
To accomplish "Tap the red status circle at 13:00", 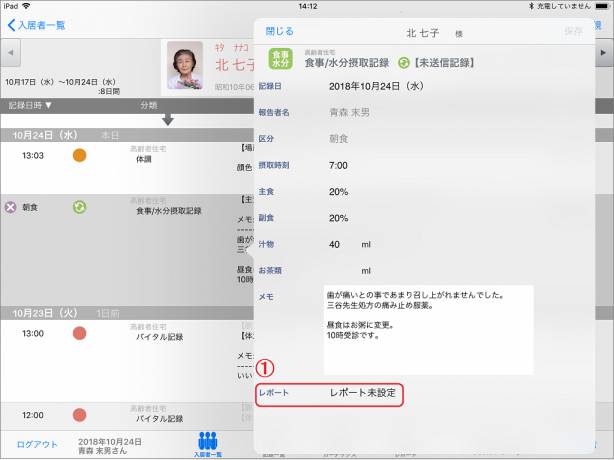I will (80, 332).
